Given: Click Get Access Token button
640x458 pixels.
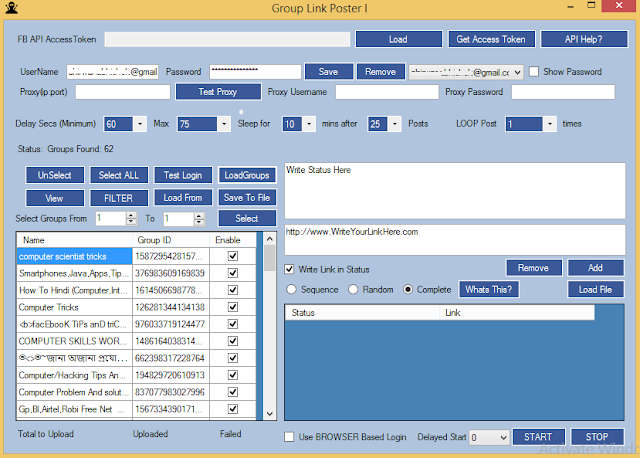Looking at the screenshot, I should pos(491,39).
